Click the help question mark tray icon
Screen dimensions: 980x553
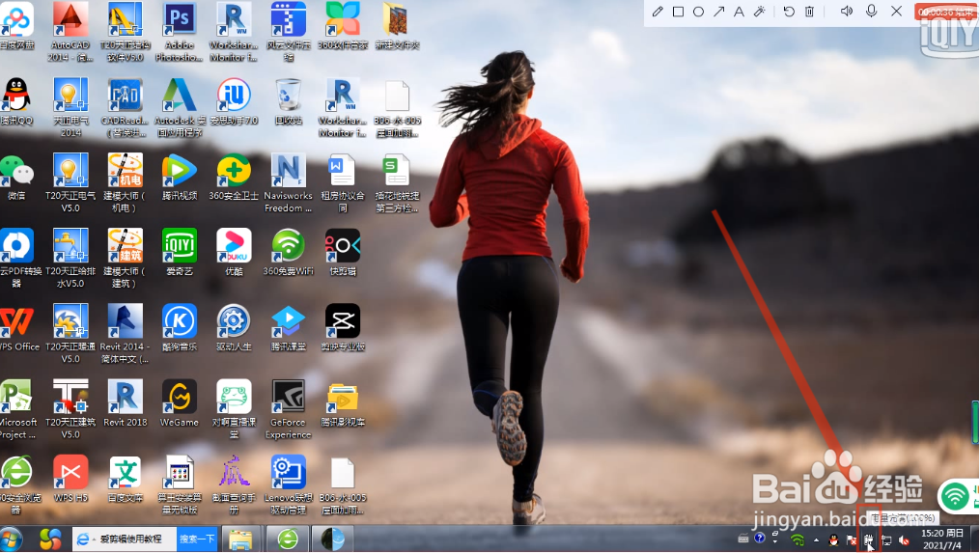759,538
